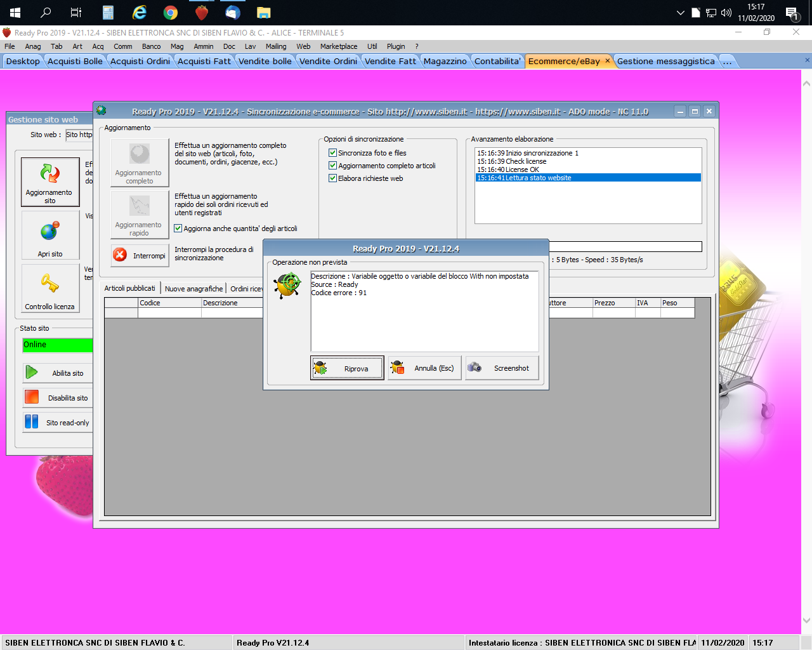Close the Ecommerce/eBay tab with X

pyautogui.click(x=607, y=60)
